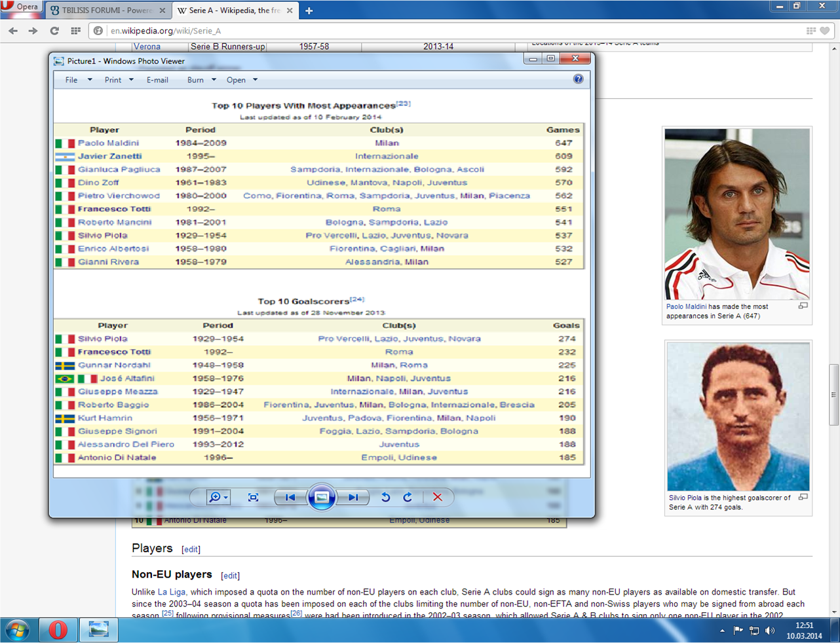
Task: Click the La Liga link
Action: click(x=171, y=592)
